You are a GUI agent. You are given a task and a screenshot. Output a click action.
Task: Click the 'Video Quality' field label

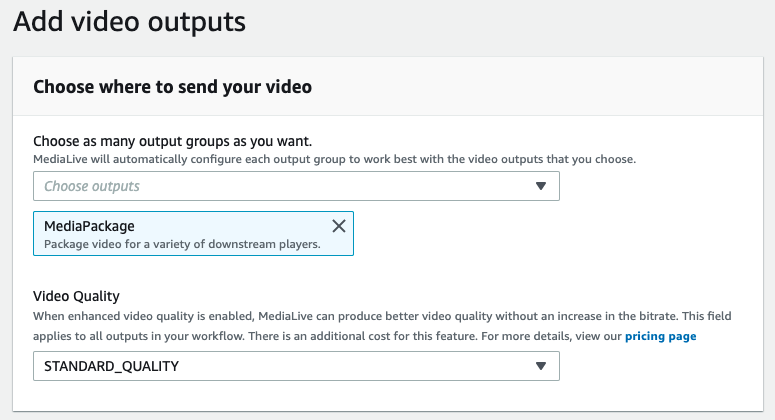click(76, 296)
